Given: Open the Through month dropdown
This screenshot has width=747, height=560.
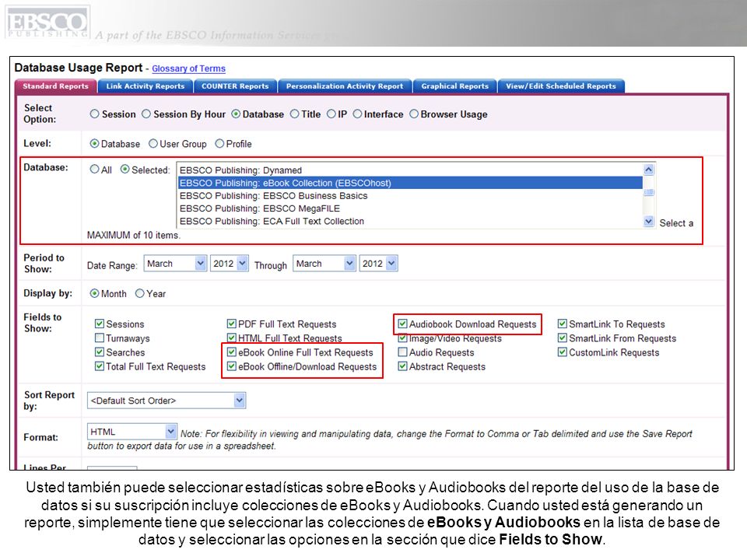Looking at the screenshot, I should pos(324,264).
